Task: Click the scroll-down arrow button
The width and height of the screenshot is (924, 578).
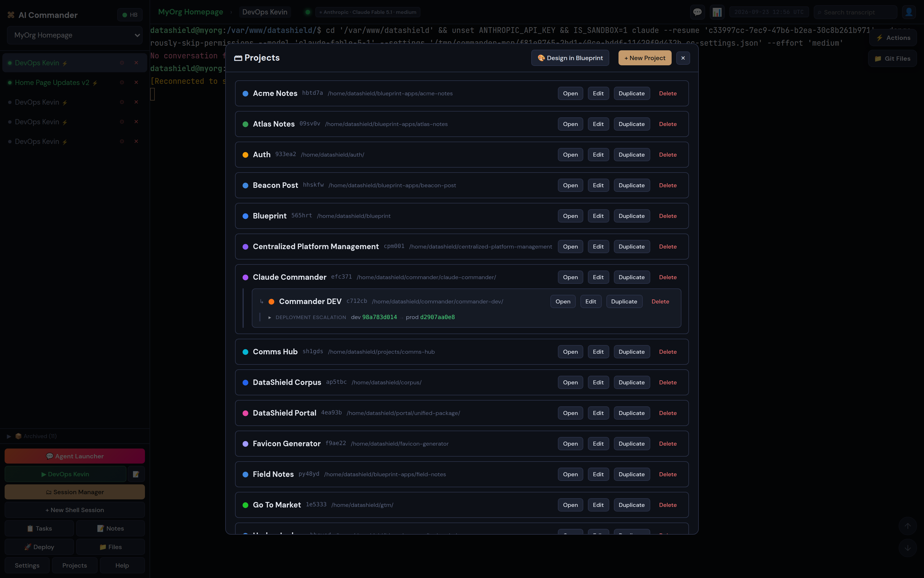Action: pyautogui.click(x=908, y=548)
